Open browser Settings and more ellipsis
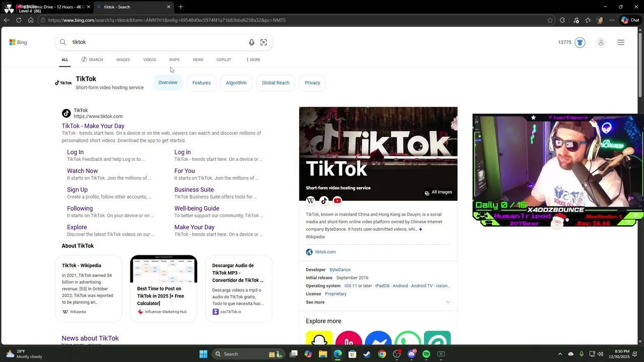644x362 pixels. pyautogui.click(x=612, y=20)
